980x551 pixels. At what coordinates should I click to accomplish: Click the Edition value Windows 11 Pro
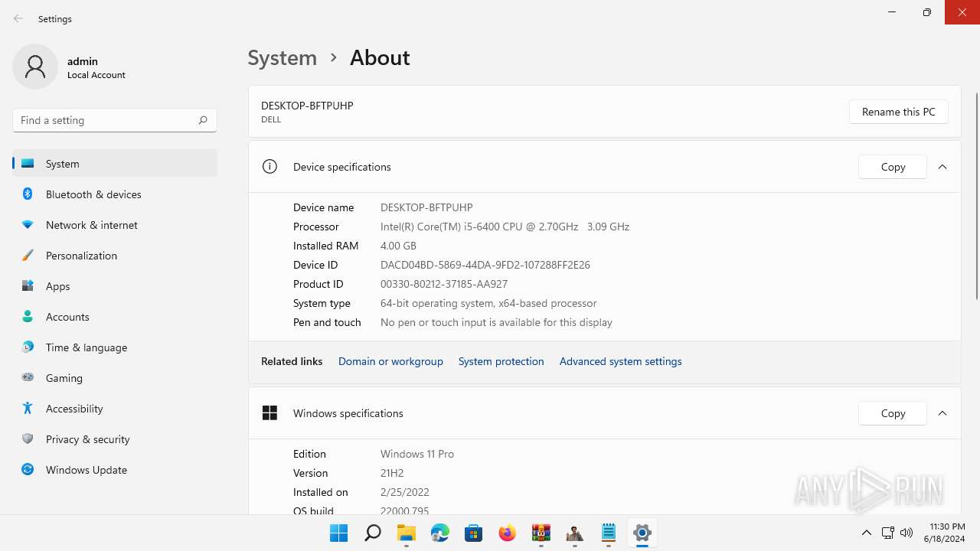click(417, 454)
